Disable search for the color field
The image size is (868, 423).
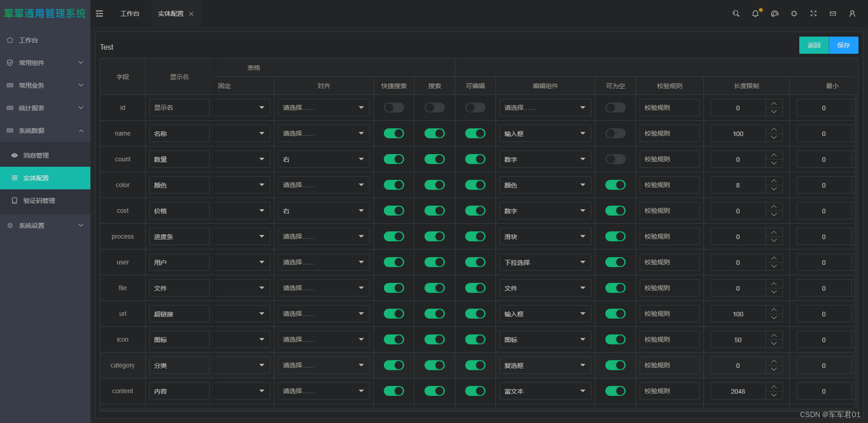click(x=434, y=185)
